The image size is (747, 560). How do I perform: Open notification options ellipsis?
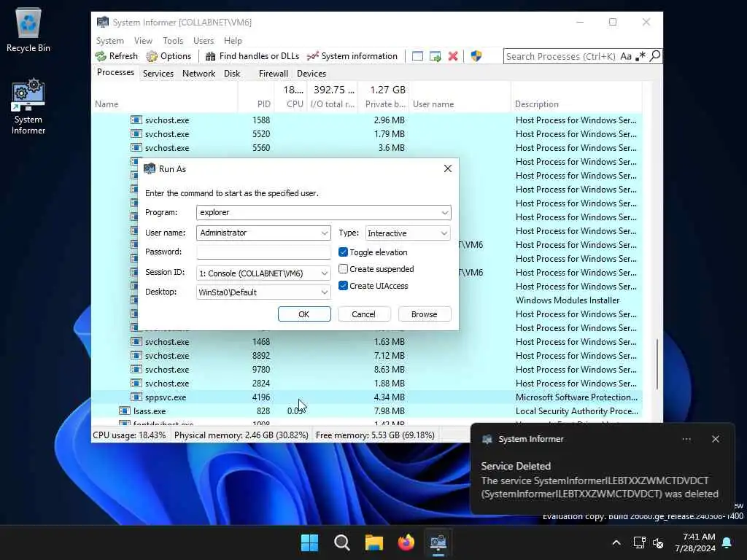686,439
